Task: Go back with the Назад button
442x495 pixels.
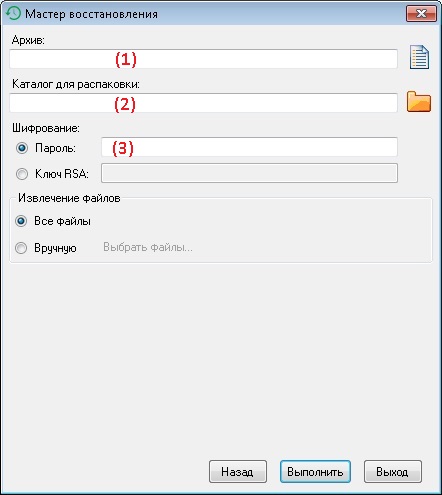Action: pyautogui.click(x=238, y=472)
